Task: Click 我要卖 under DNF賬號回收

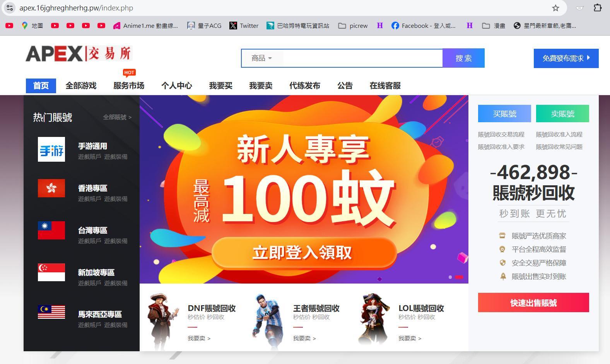Action: click(x=199, y=338)
